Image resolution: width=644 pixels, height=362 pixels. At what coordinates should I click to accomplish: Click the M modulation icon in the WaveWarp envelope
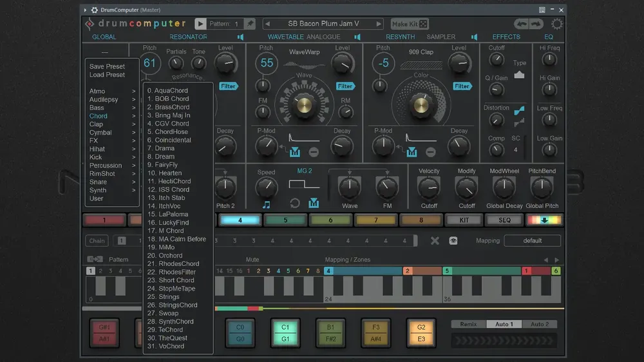[295, 153]
